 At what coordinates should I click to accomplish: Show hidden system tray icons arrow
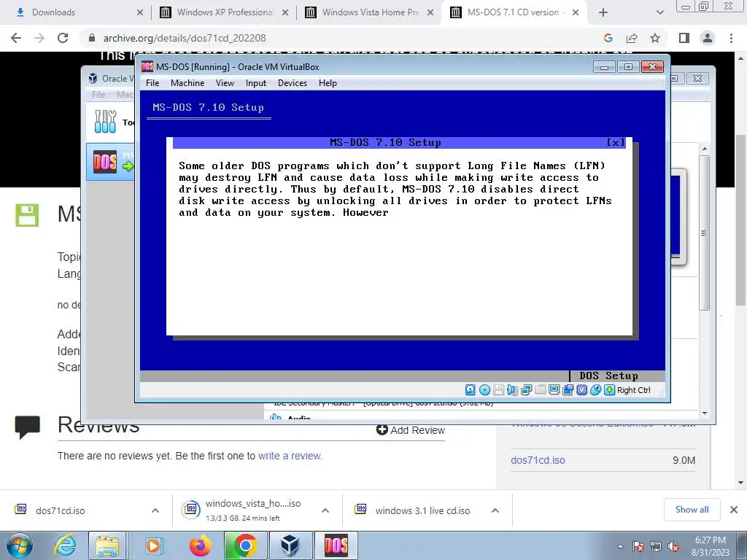pyautogui.click(x=620, y=546)
